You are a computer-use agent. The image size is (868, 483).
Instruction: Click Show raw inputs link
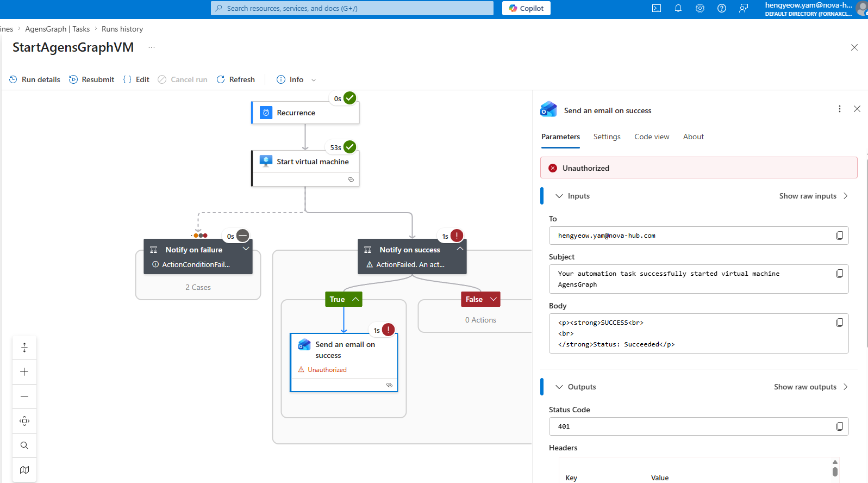[813, 196]
